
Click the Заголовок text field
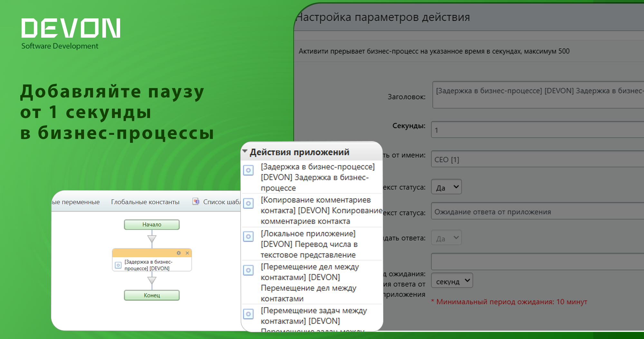coord(538,95)
